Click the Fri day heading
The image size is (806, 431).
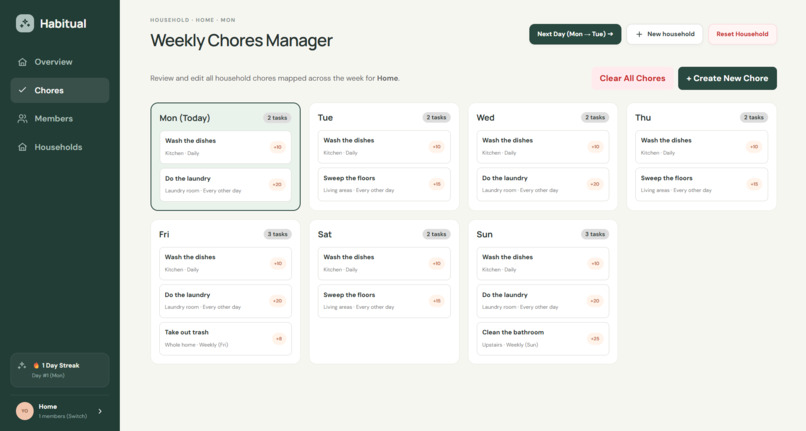click(x=164, y=234)
